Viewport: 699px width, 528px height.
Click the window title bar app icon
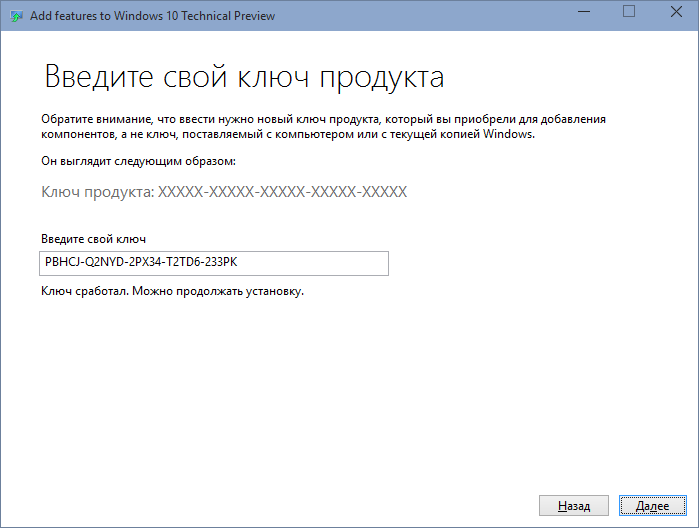[16, 16]
